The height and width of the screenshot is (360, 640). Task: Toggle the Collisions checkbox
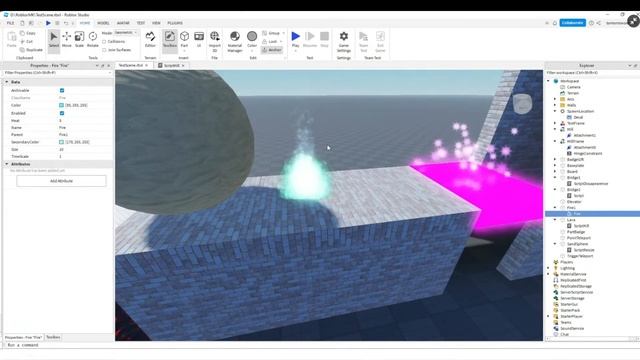104,42
